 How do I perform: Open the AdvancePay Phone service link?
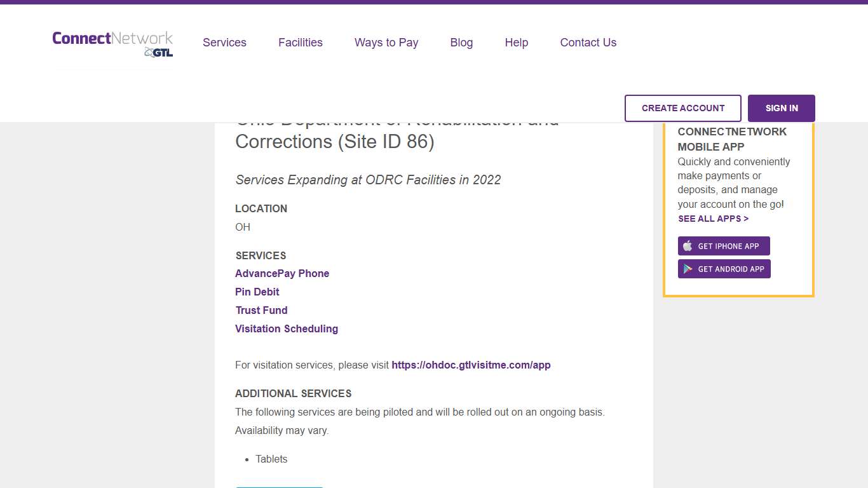[x=282, y=273]
